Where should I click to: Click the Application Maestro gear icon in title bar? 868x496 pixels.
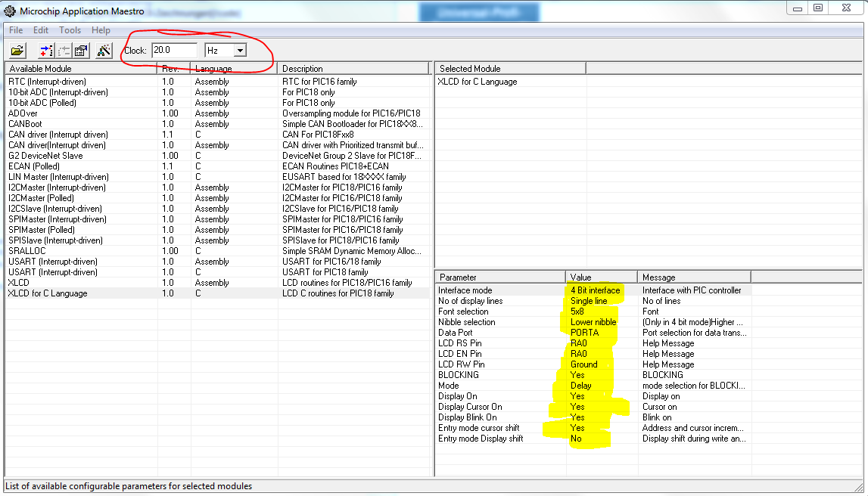point(10,11)
